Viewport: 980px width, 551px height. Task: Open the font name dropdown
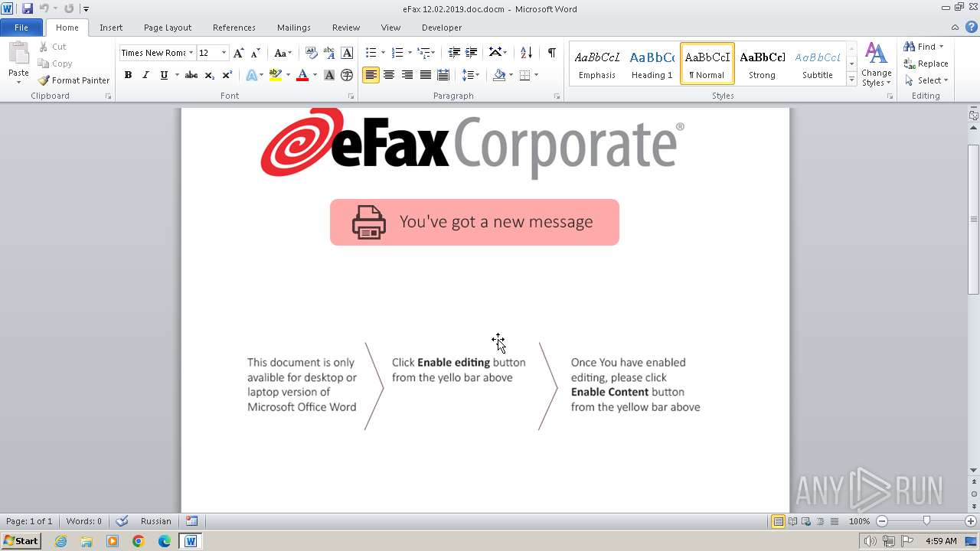pyautogui.click(x=191, y=53)
